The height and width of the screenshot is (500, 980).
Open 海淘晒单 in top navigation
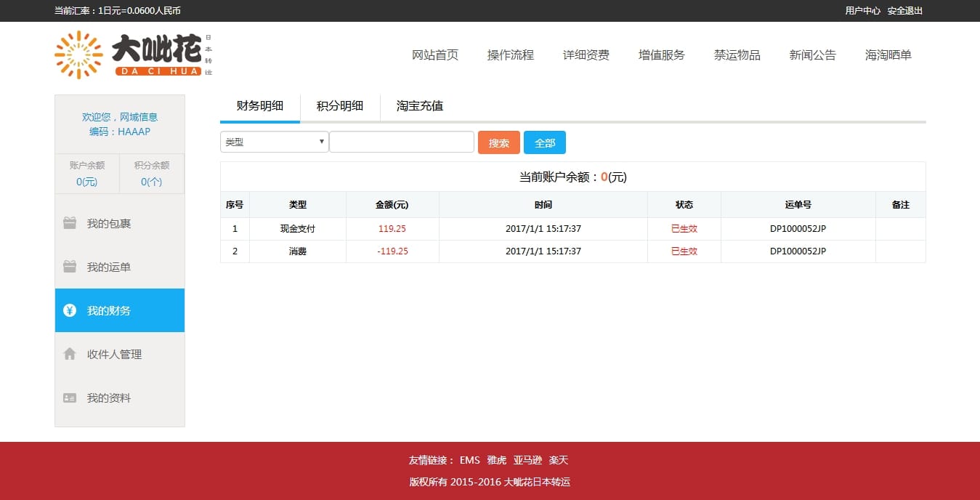click(x=888, y=55)
